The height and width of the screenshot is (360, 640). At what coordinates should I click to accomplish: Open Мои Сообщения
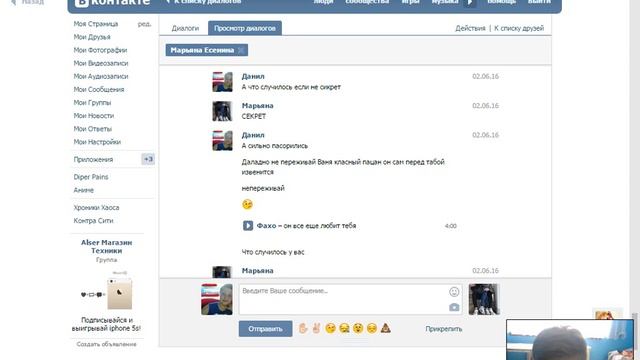point(99,89)
